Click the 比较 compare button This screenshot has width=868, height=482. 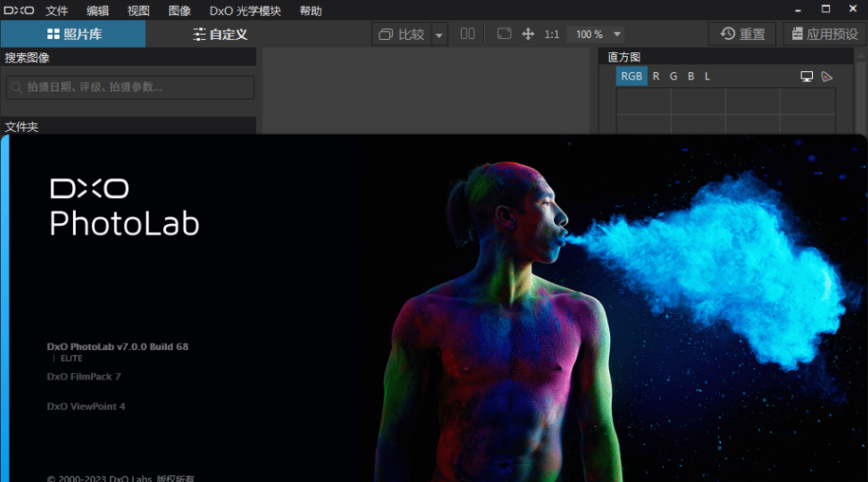[x=402, y=34]
